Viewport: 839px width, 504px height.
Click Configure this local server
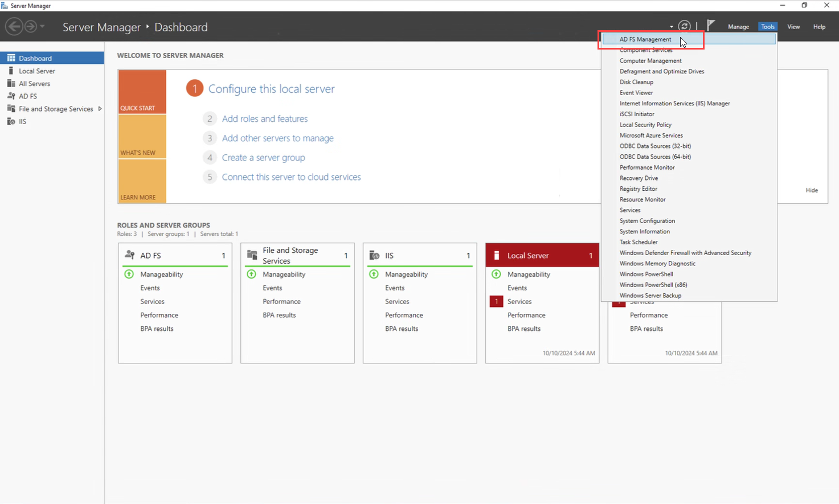coord(271,89)
